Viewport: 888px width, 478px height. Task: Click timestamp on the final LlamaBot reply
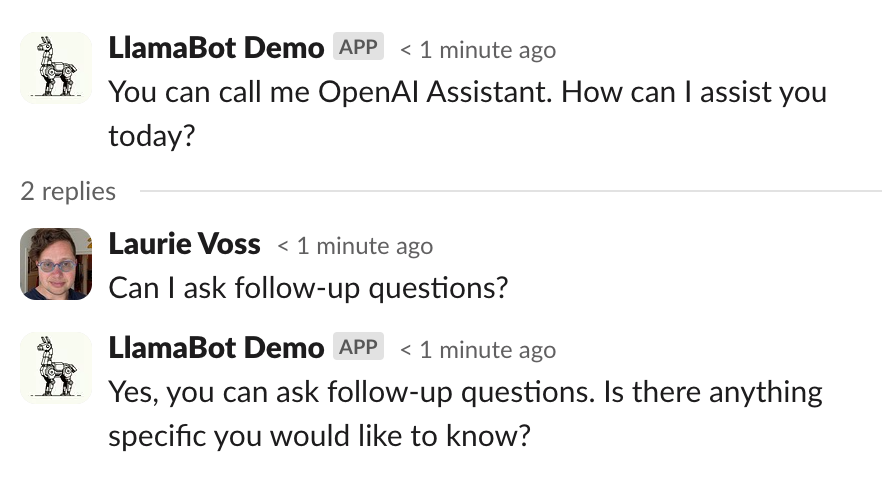(478, 351)
